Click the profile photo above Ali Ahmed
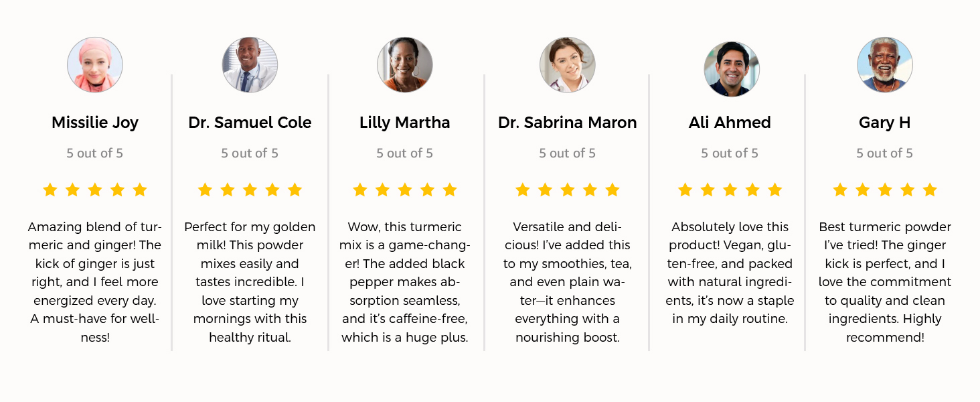Viewport: 980px width, 402px height. pos(731,69)
